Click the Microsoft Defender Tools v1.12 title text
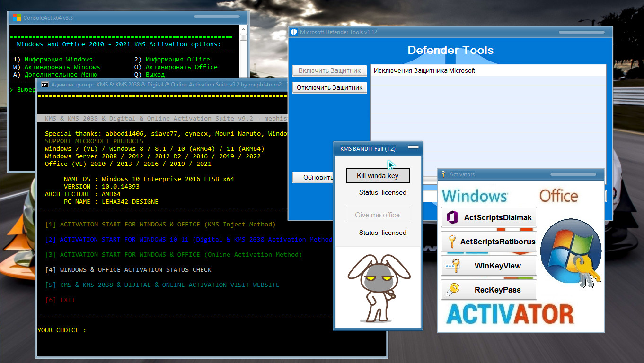Viewport: 644px width, 363px height. (338, 32)
